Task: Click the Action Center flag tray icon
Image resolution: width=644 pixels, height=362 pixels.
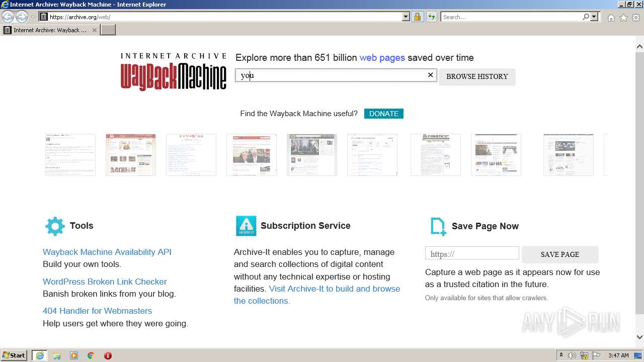Action: click(x=596, y=355)
